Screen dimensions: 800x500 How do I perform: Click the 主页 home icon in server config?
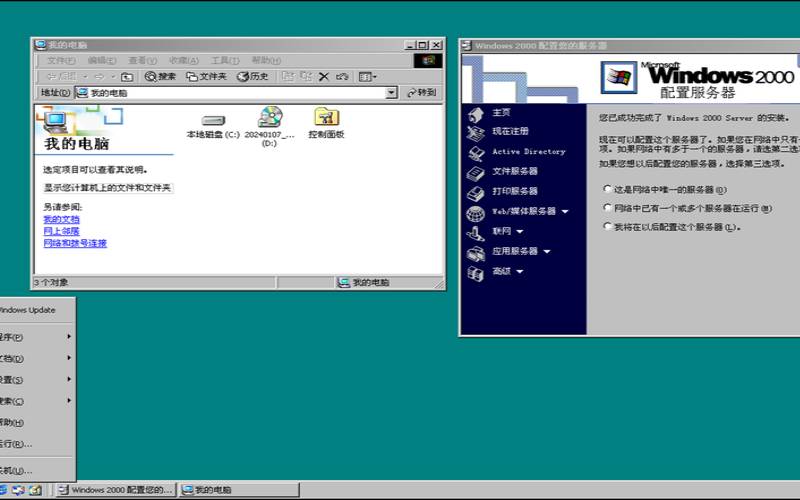click(x=476, y=114)
